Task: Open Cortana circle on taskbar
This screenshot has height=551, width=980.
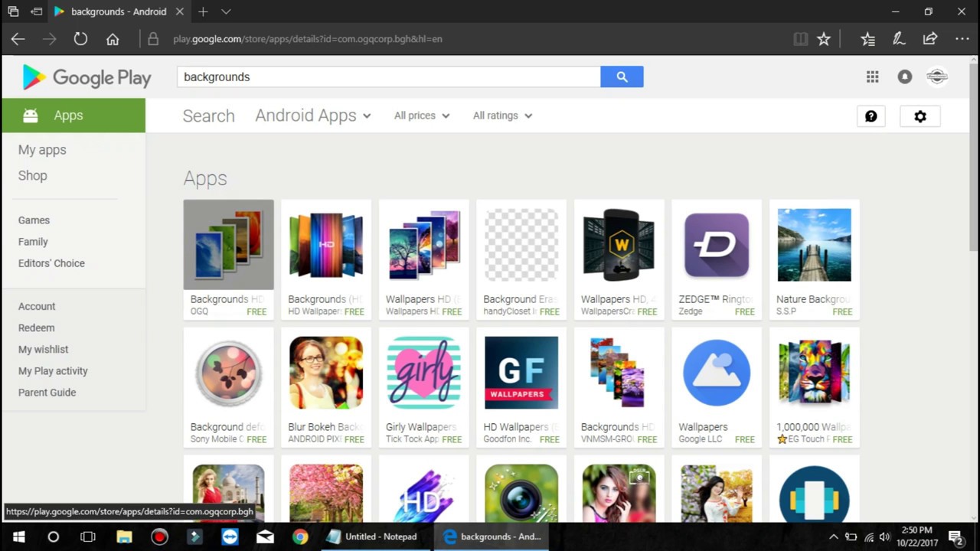Action: pos(54,536)
